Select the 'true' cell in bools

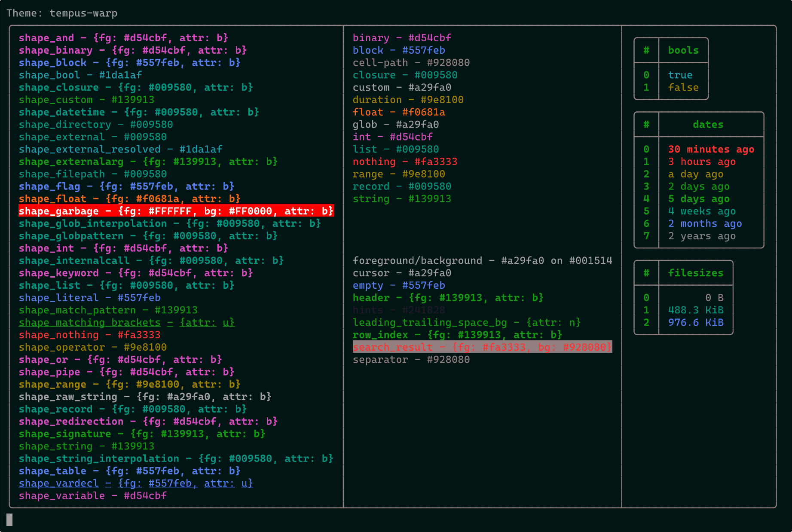tap(680, 75)
